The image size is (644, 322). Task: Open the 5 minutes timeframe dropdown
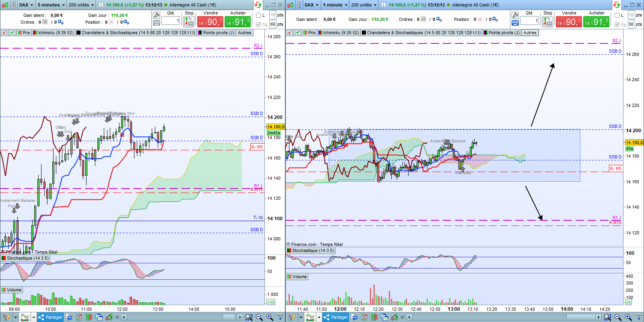(x=51, y=5)
